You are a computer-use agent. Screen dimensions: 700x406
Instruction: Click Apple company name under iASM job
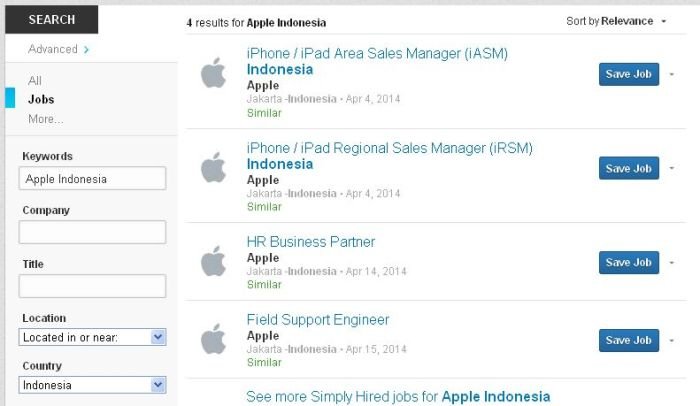click(263, 85)
